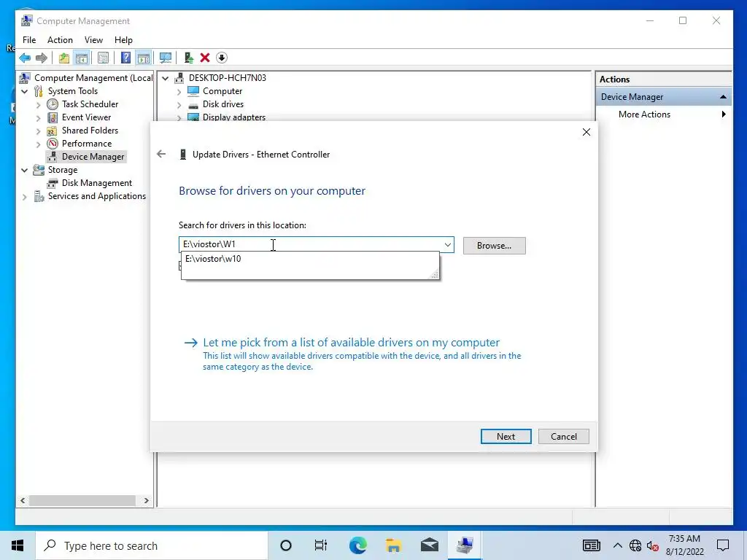The image size is (747, 560).
Task: Close the Update Drivers dialog with X
Action: [x=587, y=132]
